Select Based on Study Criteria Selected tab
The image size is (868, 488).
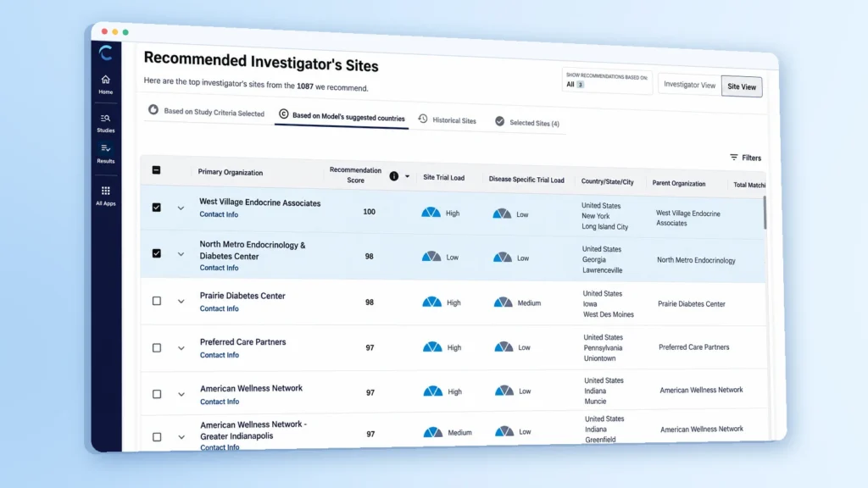[x=207, y=112]
